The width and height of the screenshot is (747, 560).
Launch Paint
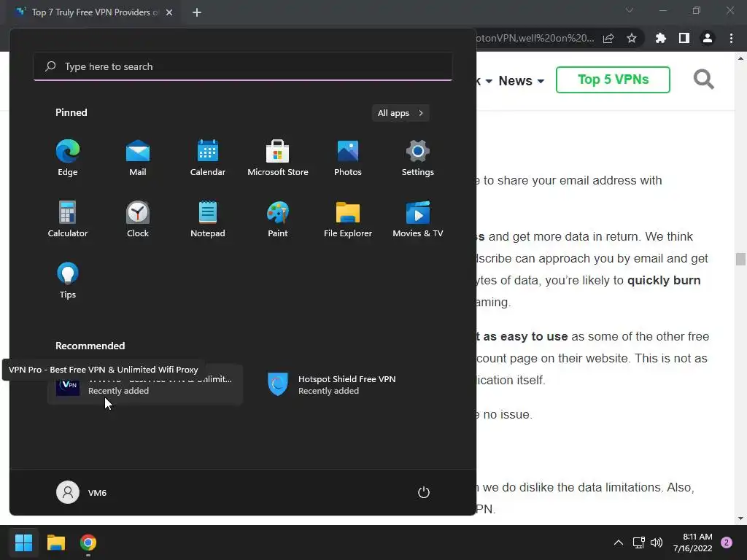tap(278, 219)
